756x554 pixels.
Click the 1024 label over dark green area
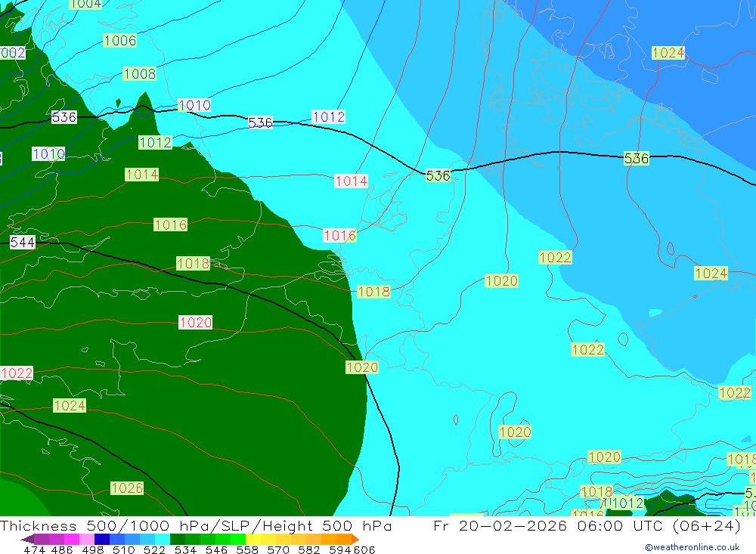point(70,406)
